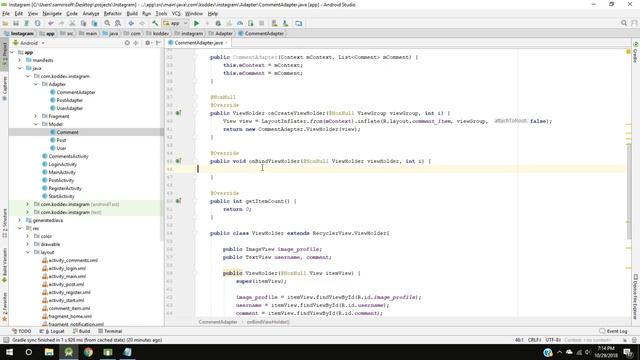
Task: Collapse the layout folder node
Action: [27, 252]
